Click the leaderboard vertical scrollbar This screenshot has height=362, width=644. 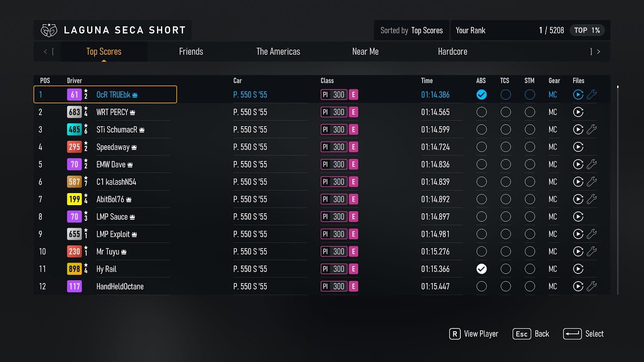[618, 191]
